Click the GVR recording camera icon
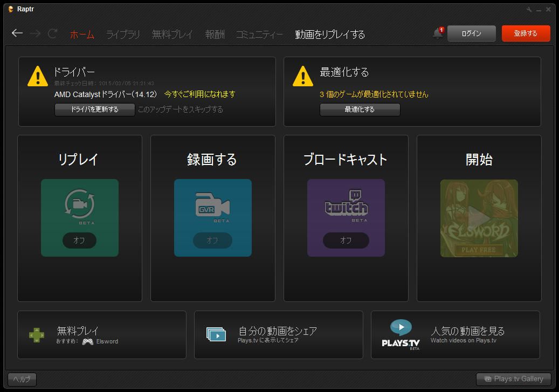This screenshot has width=559, height=392. (212, 205)
